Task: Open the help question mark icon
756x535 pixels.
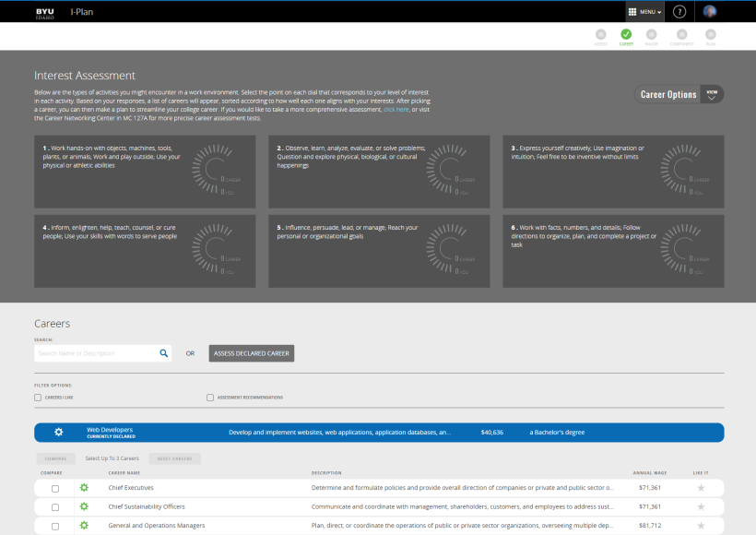Action: point(679,12)
